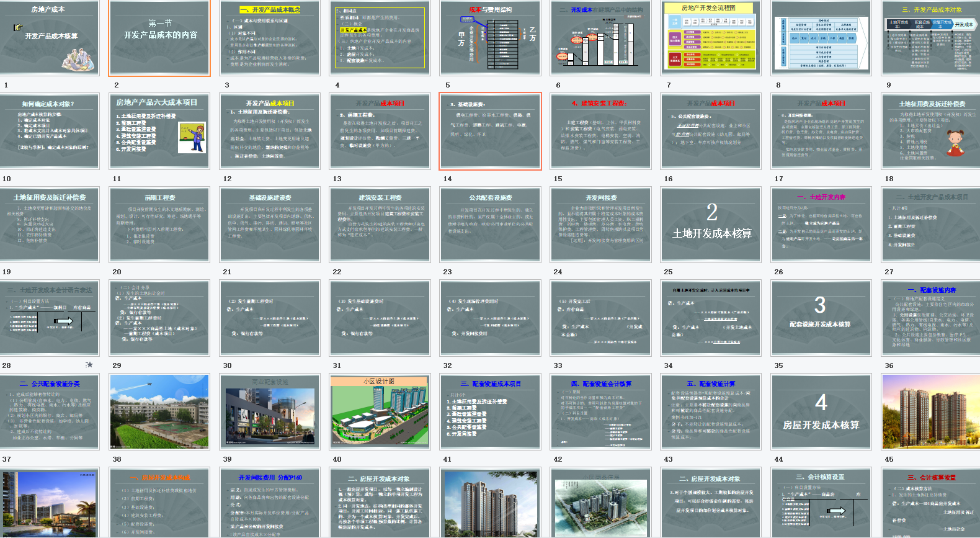Viewport: 980px width, 538px height.
Task: Open slide 26 一、土地开发内容
Action: tap(822, 225)
